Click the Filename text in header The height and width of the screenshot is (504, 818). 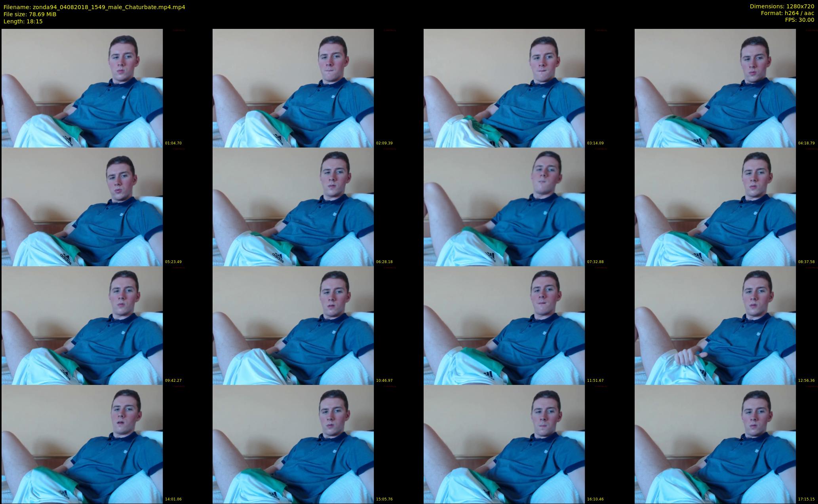[x=94, y=7]
